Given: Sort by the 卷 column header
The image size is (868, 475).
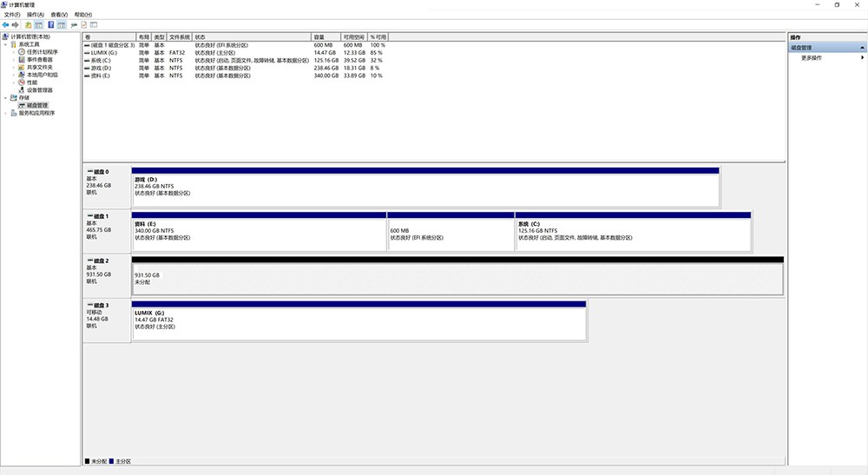Looking at the screenshot, I should pyautogui.click(x=109, y=37).
